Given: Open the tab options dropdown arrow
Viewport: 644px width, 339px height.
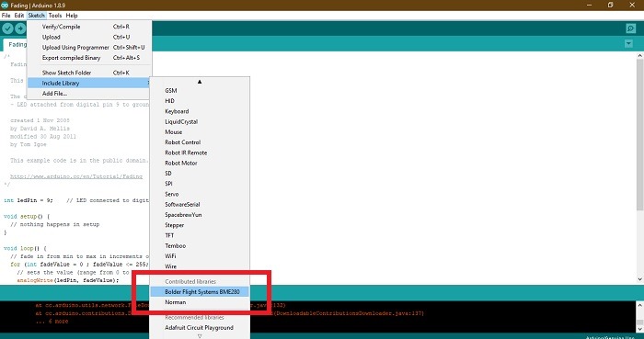Looking at the screenshot, I should pos(628,43).
